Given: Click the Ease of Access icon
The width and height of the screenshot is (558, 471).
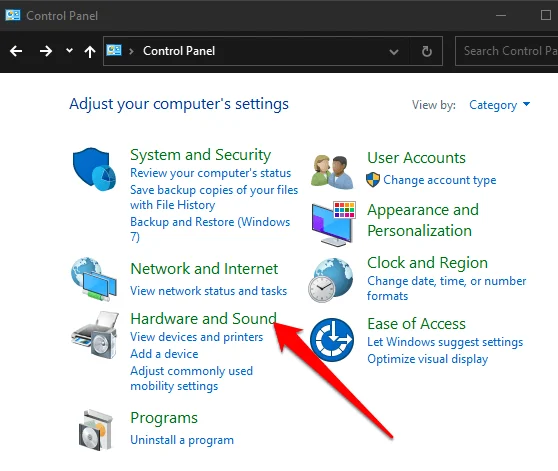Looking at the screenshot, I should pyautogui.click(x=332, y=340).
